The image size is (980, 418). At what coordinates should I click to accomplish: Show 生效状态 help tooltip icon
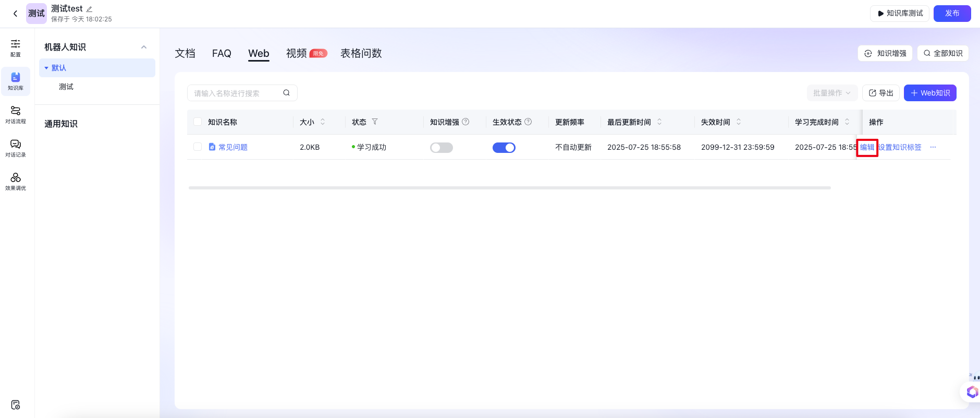528,122
